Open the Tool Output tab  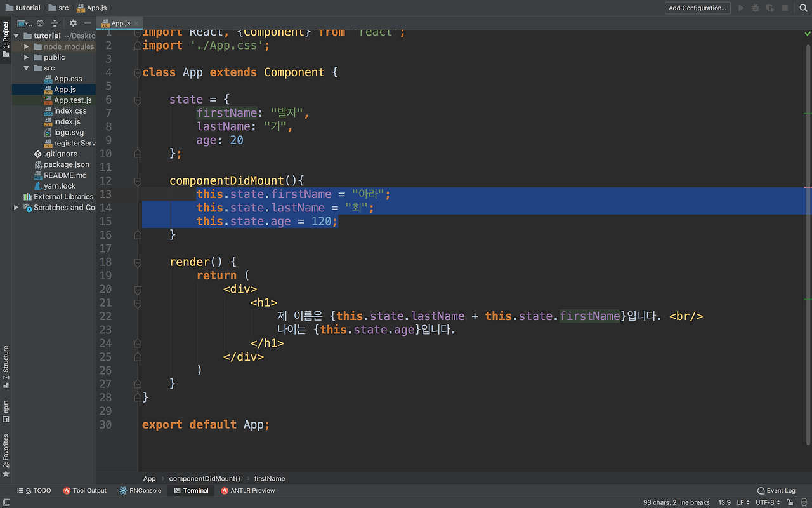pos(84,490)
